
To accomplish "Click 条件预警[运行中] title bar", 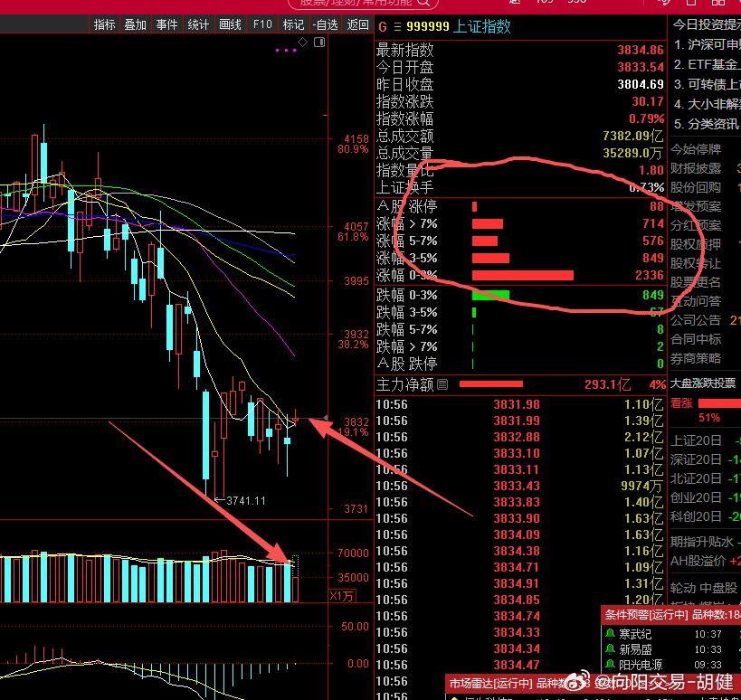I will tap(671, 615).
